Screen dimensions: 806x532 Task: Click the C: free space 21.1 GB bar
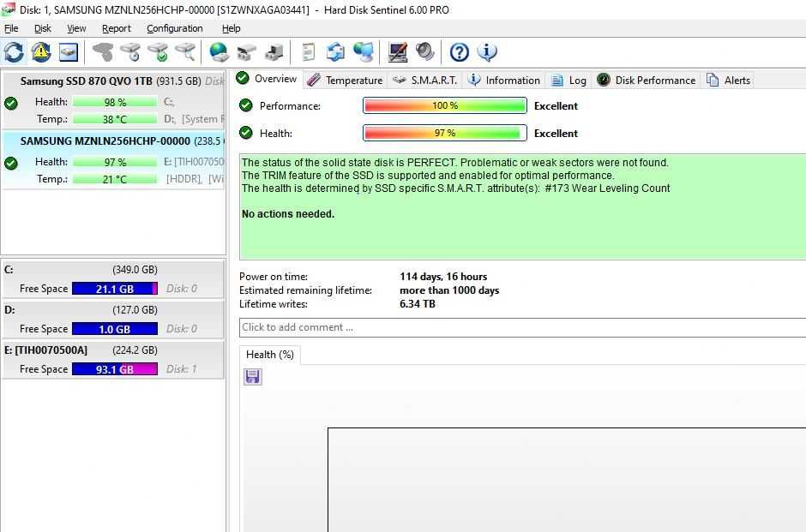pyautogui.click(x=115, y=289)
